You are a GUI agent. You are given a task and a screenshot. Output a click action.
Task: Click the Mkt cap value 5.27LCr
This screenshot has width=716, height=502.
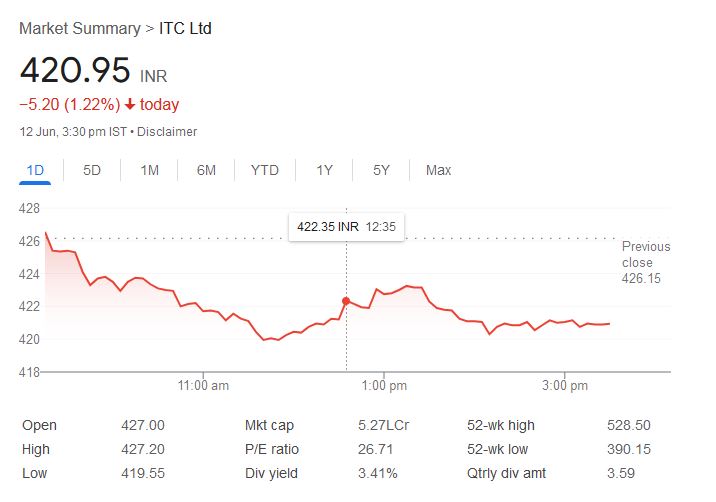click(x=383, y=425)
